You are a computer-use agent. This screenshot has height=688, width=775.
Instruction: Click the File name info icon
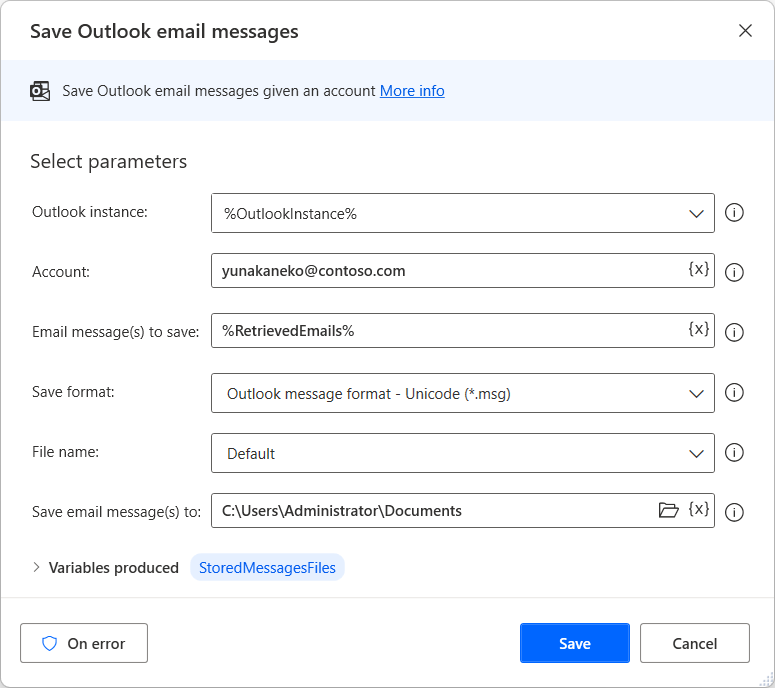pyautogui.click(x=734, y=452)
